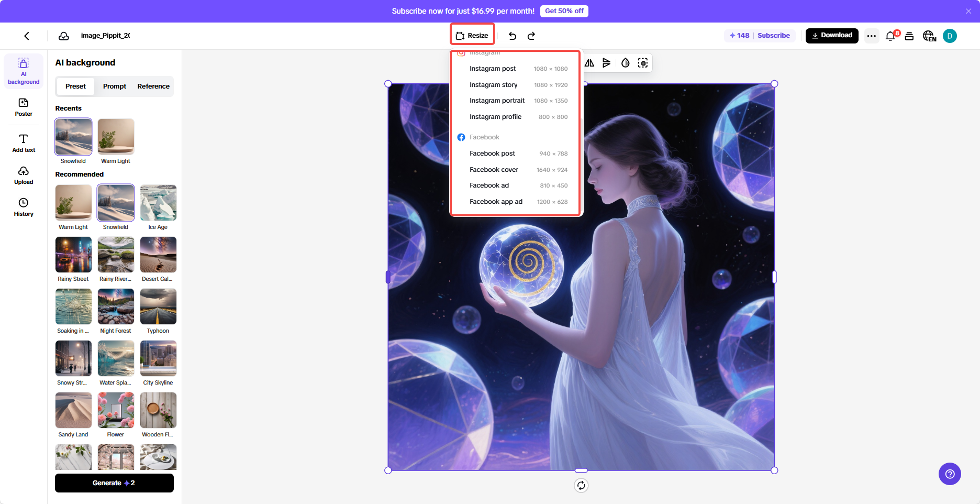Select Facebook cover 1640 x 924 option
The width and height of the screenshot is (980, 504).
click(x=494, y=169)
